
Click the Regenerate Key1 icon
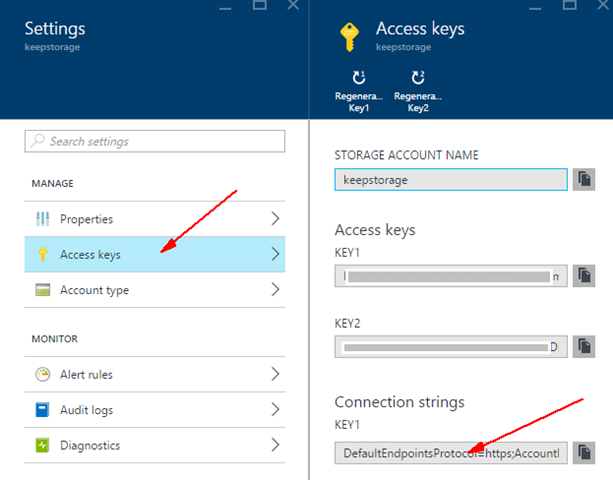coord(358,77)
